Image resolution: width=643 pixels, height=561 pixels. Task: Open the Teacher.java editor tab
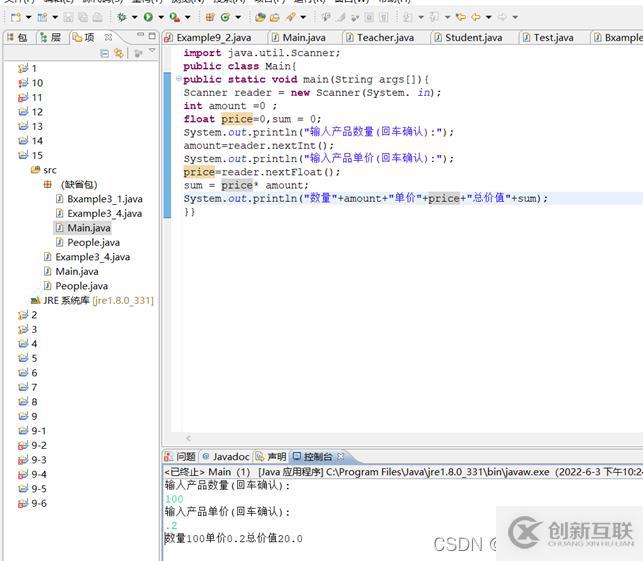(380, 38)
